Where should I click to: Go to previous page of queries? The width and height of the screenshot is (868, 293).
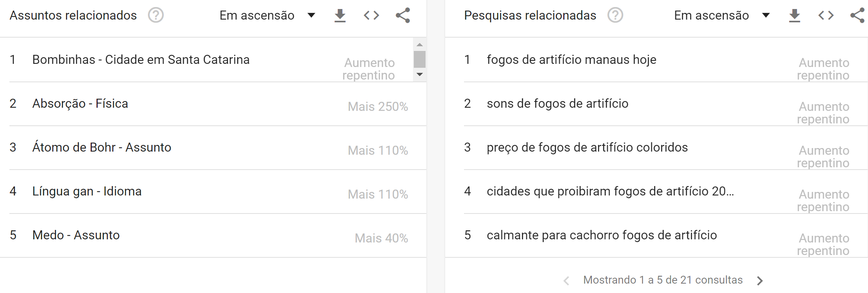[566, 280]
